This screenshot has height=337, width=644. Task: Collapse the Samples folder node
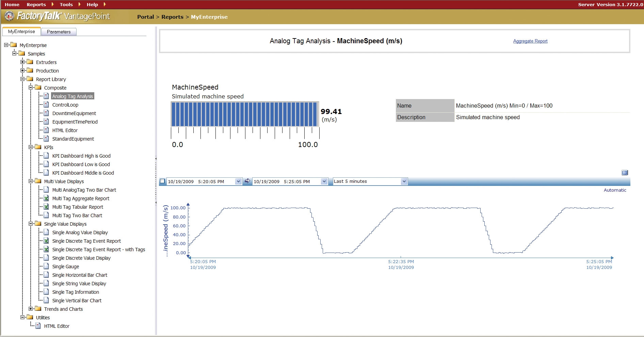click(x=14, y=53)
